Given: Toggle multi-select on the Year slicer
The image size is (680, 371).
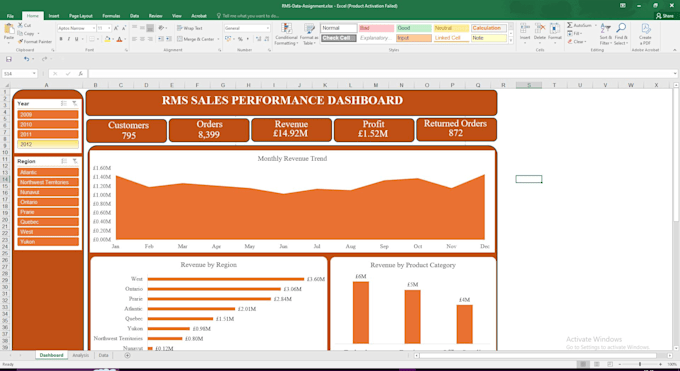Looking at the screenshot, I should tap(64, 103).
